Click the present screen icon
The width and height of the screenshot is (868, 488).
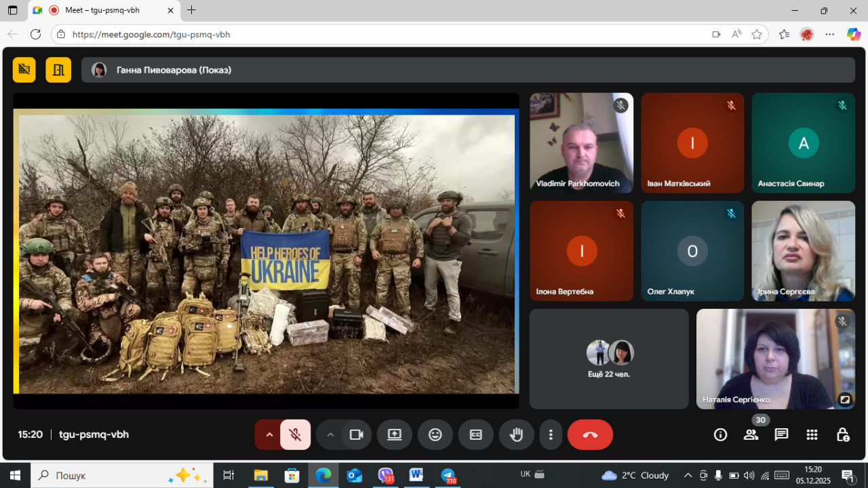pos(395,434)
